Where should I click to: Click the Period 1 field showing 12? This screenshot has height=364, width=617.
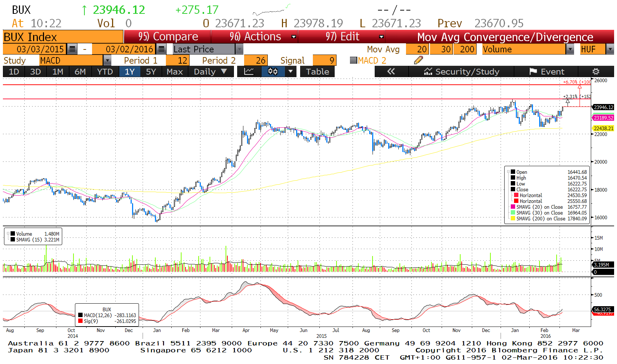click(x=177, y=60)
